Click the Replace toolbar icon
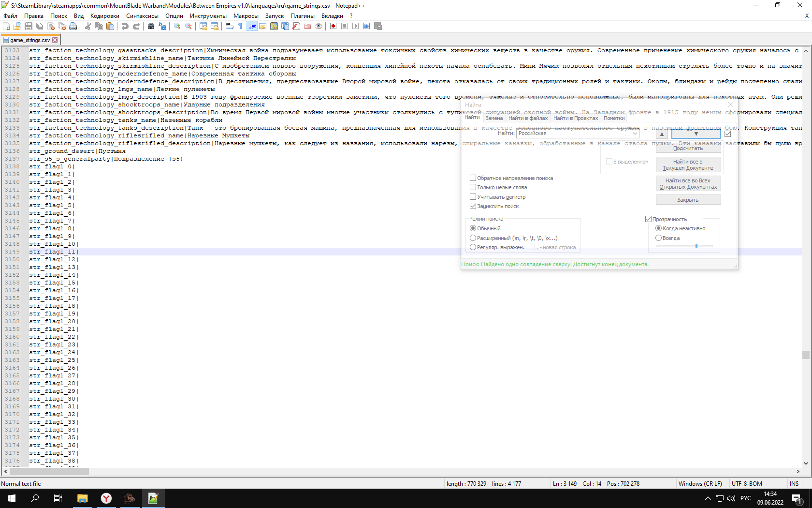The height and width of the screenshot is (508, 812). 162,26
